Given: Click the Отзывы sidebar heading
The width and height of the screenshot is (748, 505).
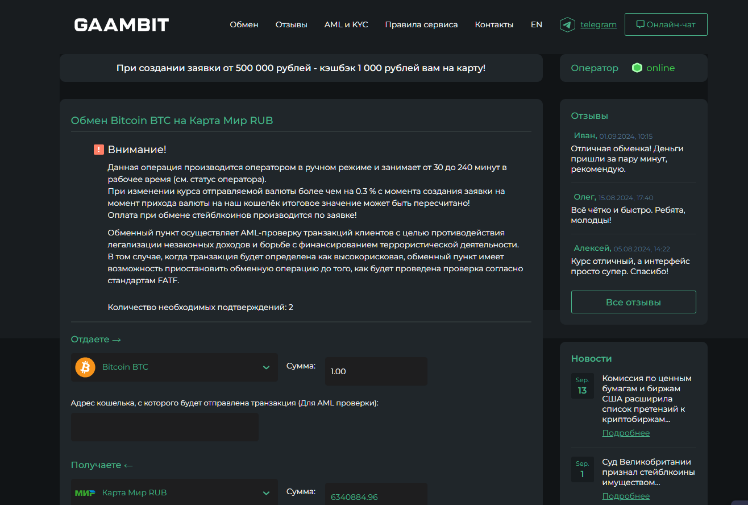Looking at the screenshot, I should click(x=589, y=116).
